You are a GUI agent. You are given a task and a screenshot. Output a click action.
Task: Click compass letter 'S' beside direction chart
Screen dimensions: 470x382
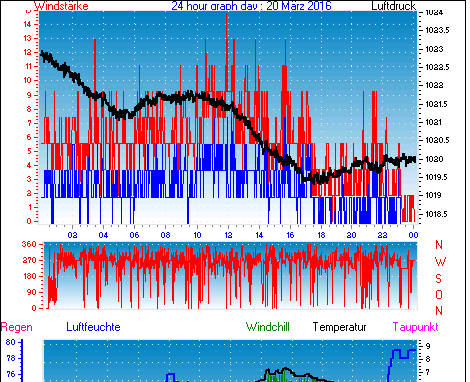coord(439,278)
